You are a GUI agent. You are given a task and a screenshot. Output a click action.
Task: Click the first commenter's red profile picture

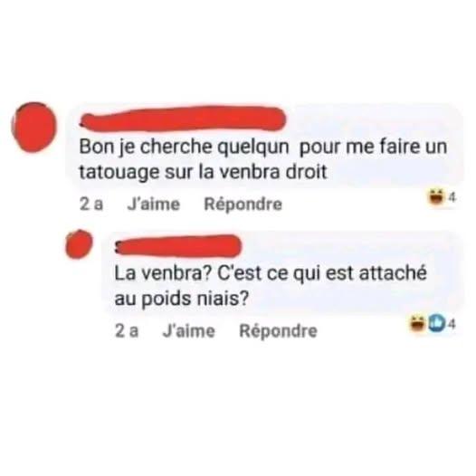(34, 127)
